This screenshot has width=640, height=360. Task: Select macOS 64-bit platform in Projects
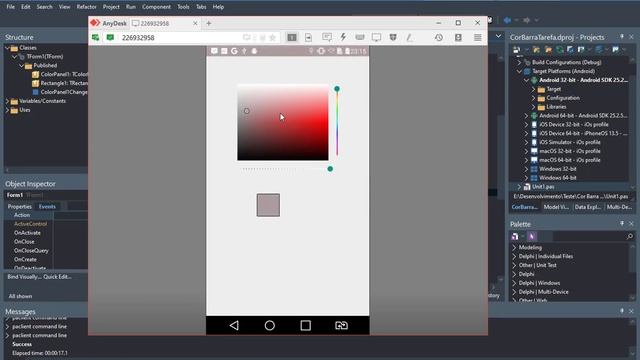(569, 160)
